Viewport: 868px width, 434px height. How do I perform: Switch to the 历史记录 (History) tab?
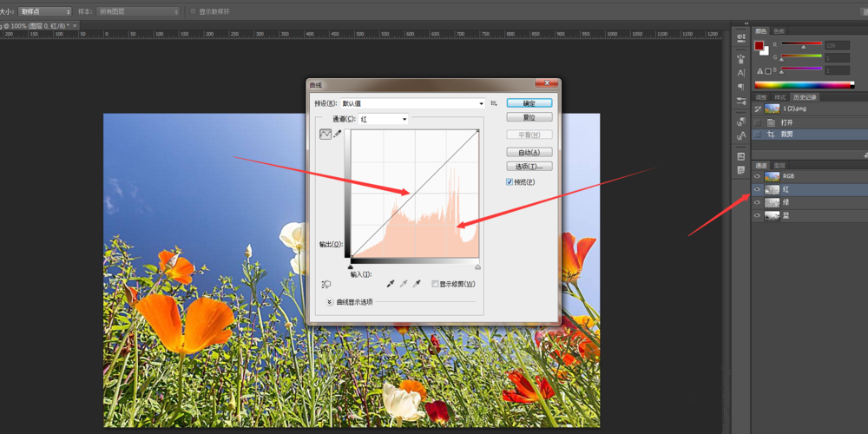pyautogui.click(x=804, y=97)
